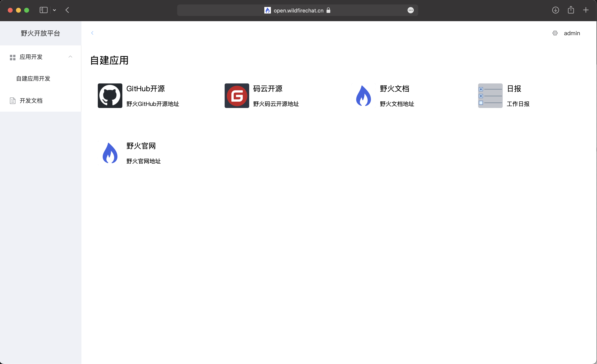Open the page options ellipsis in address bar
The height and width of the screenshot is (364, 597).
coord(410,10)
